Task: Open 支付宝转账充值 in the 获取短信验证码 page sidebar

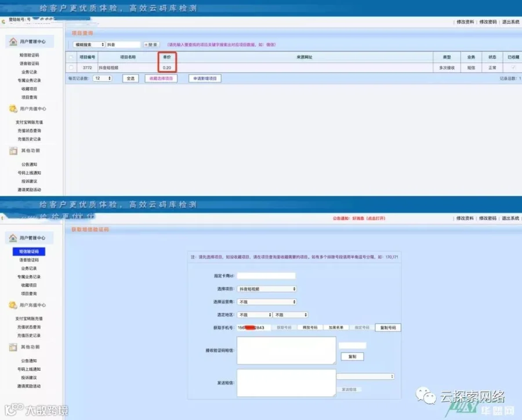Action: coord(28,319)
